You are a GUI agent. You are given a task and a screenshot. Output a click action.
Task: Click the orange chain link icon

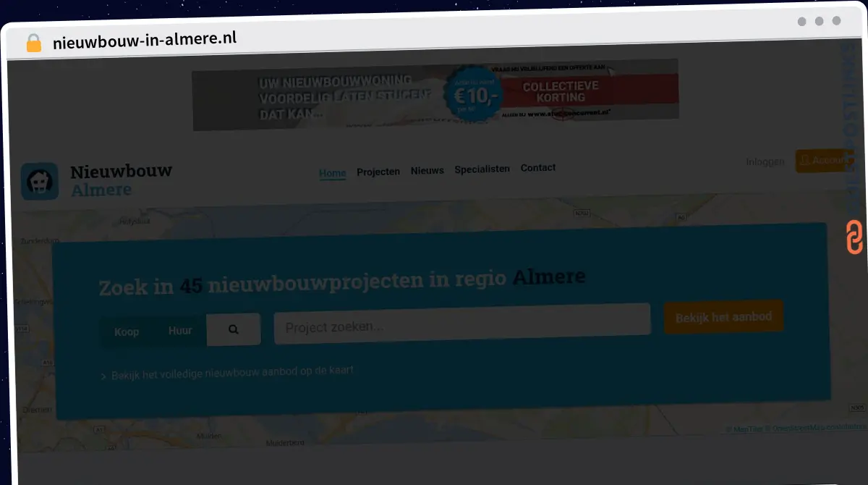854,238
